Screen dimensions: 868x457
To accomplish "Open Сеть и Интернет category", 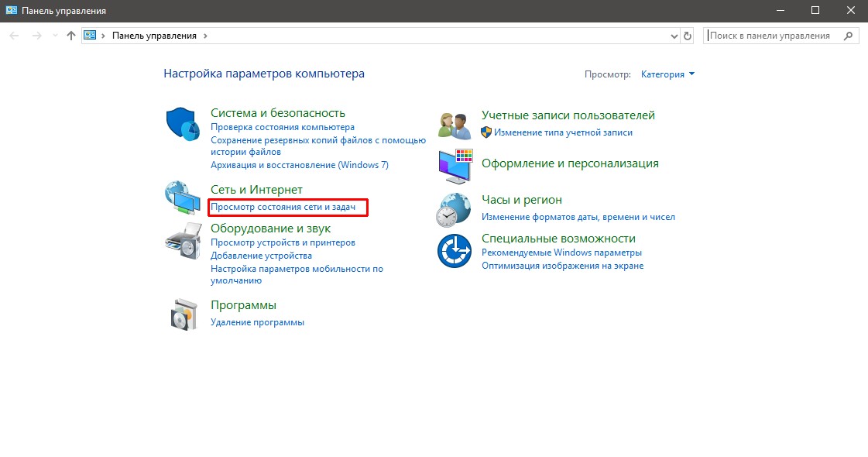I will tap(256, 190).
